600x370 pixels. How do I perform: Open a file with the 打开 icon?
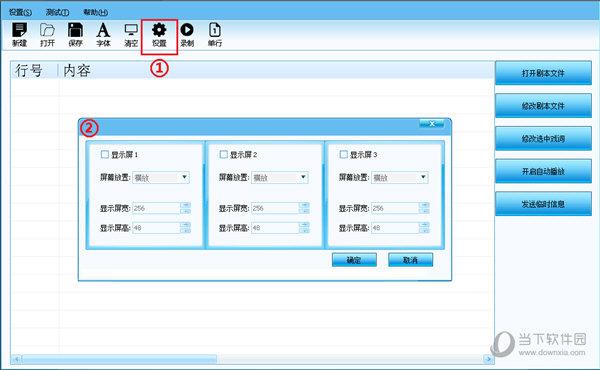(x=47, y=34)
